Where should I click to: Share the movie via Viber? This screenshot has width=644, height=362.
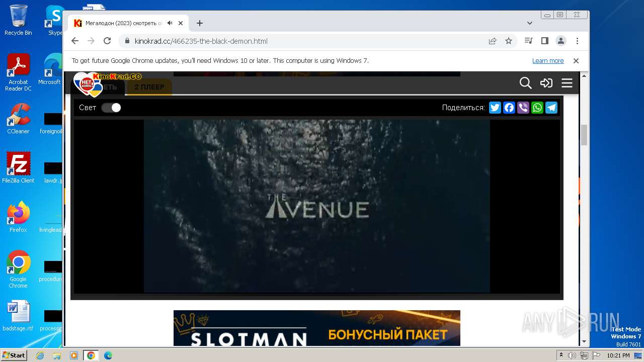[x=523, y=108]
